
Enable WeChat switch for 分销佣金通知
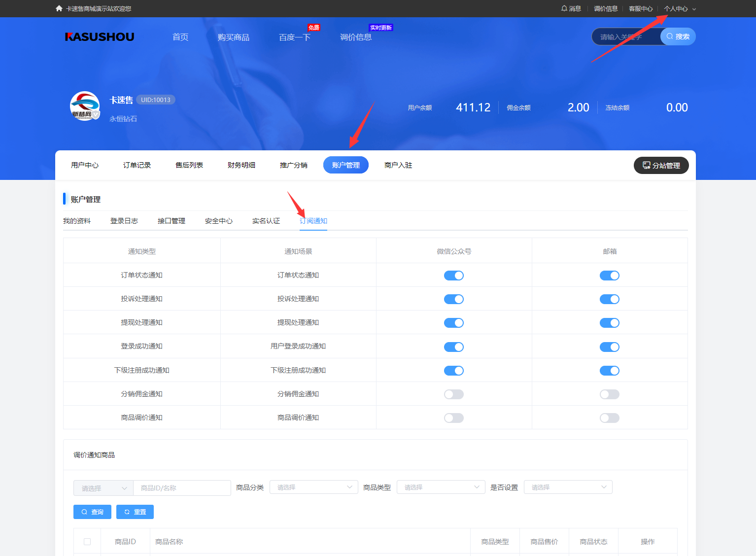[454, 394]
